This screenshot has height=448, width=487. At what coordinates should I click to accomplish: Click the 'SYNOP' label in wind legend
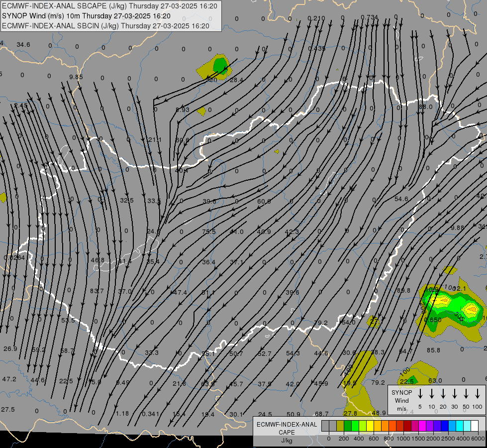point(401,392)
